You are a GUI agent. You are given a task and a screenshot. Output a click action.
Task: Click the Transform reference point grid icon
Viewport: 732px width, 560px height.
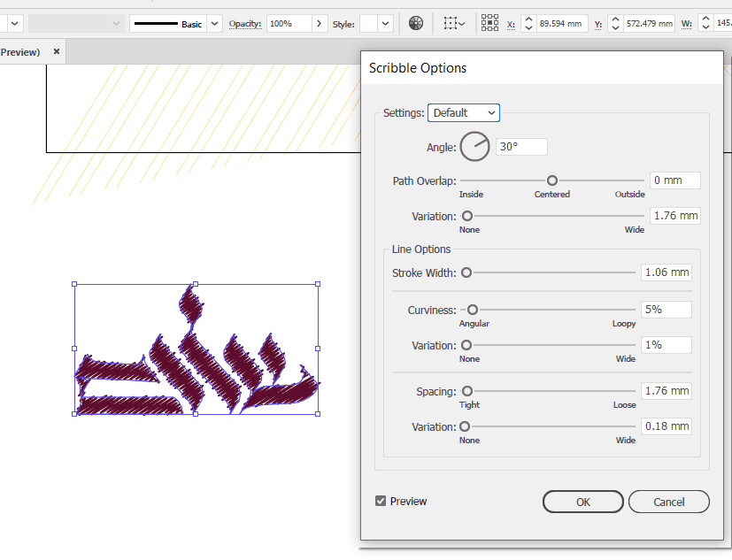coord(489,23)
